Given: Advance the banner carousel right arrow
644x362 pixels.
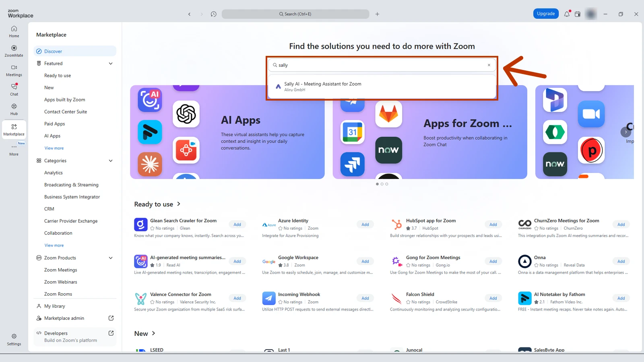Looking at the screenshot, I should click(626, 132).
